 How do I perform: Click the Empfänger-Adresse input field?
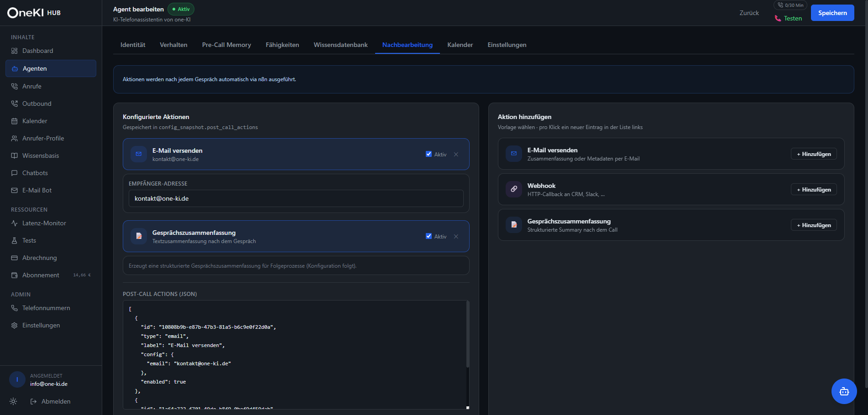296,198
